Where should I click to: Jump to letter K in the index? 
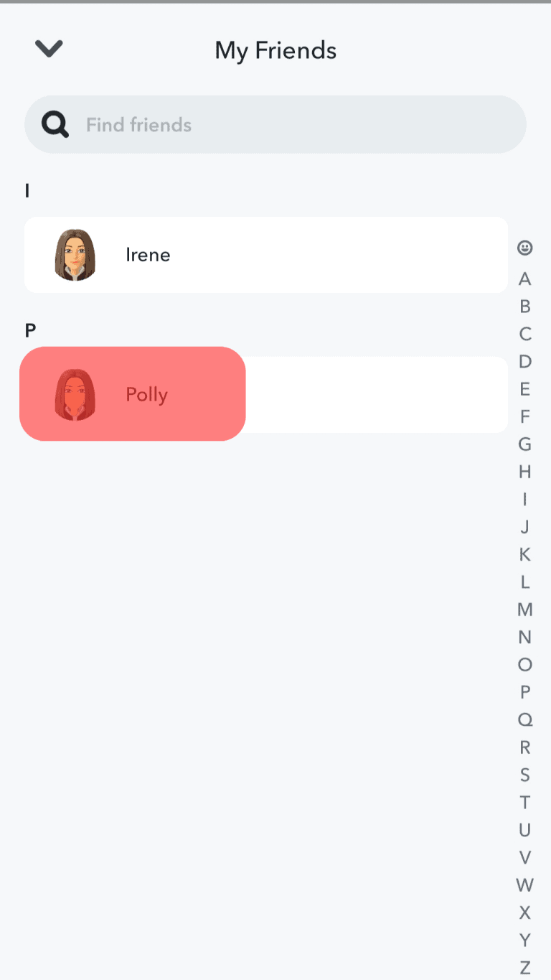[x=524, y=554]
